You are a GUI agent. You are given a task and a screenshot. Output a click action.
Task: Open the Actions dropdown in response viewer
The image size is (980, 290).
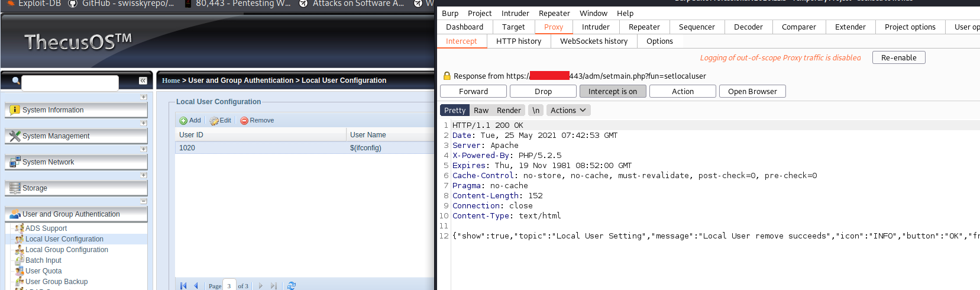567,111
